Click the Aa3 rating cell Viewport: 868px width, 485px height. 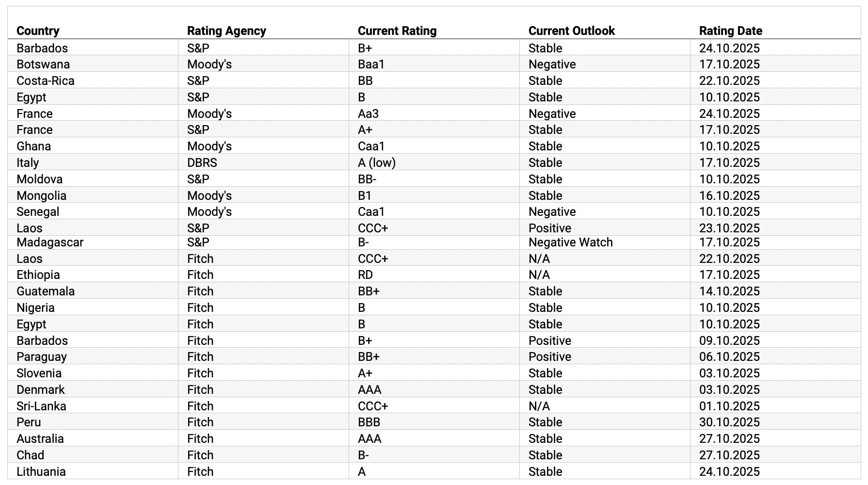[368, 114]
